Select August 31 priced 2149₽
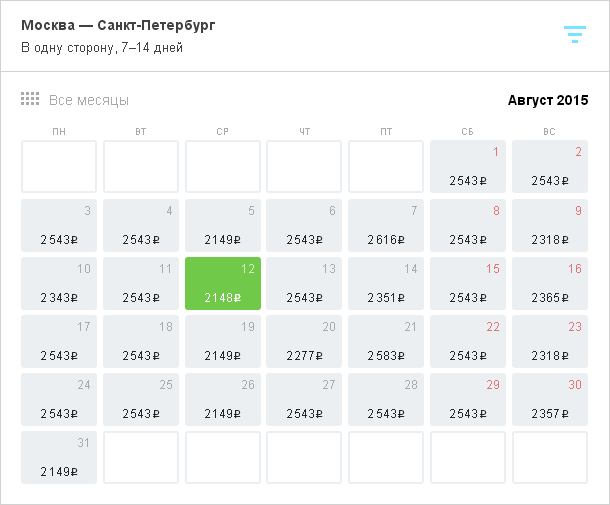Image resolution: width=610 pixels, height=505 pixels. pos(59,458)
